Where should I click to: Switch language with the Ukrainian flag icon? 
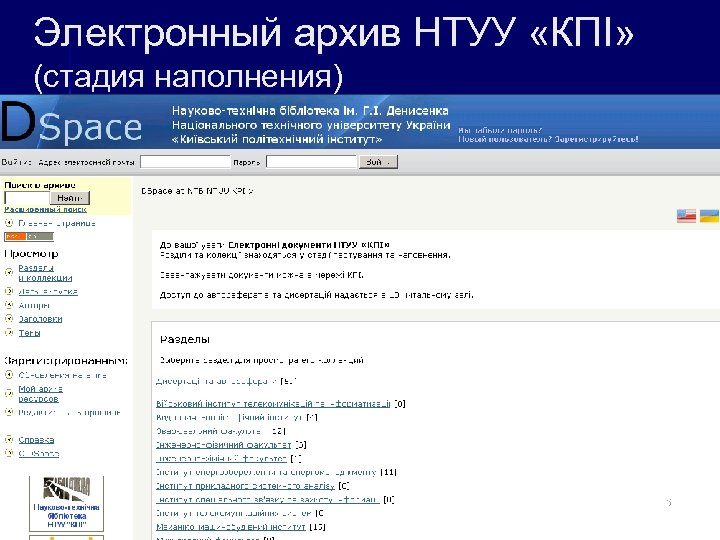click(709, 216)
